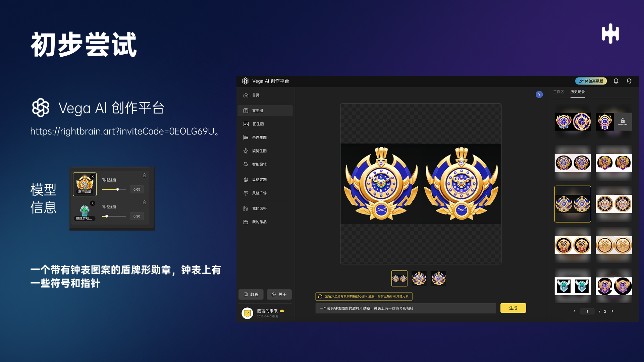Open 智能编辑 smart edit

(x=265, y=164)
